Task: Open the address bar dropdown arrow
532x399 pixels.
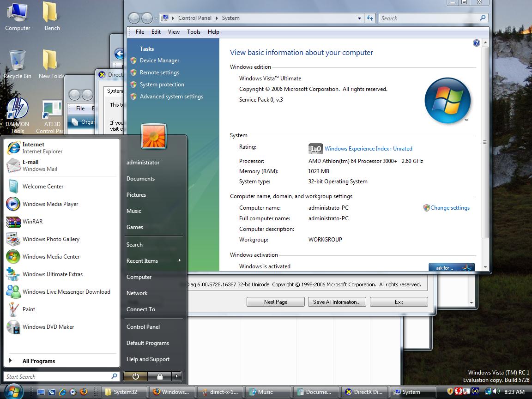Action: click(x=359, y=18)
